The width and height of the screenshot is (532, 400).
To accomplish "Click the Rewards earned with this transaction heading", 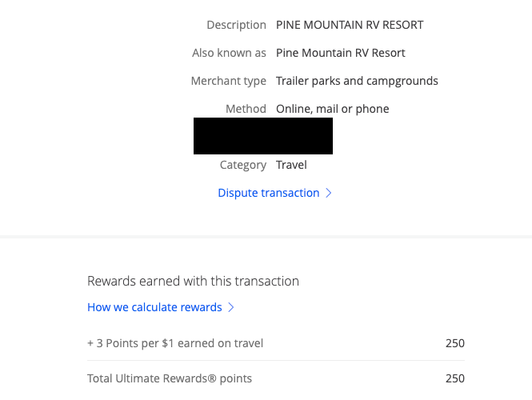I will [x=193, y=281].
